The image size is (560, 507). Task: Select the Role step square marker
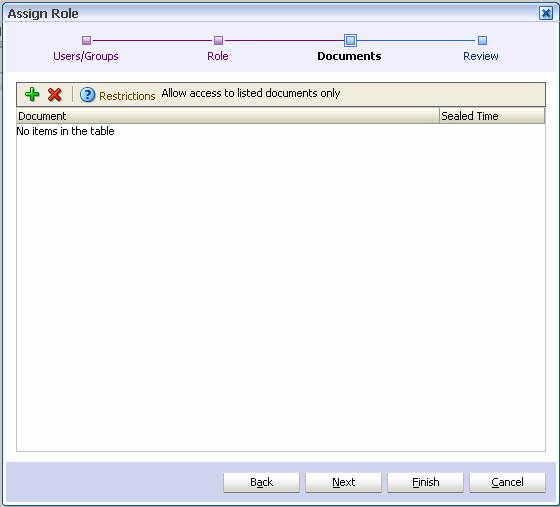click(218, 40)
